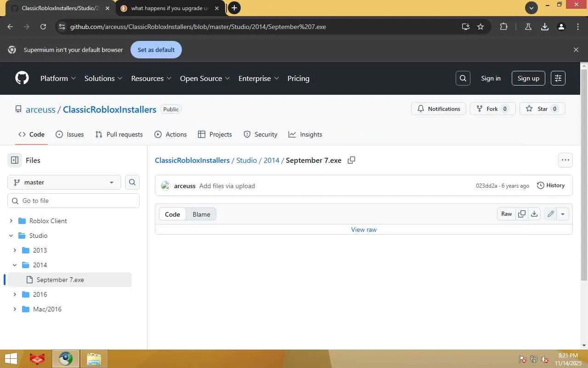Go back to previous page
Image resolution: width=588 pixels, height=368 pixels.
[10, 27]
